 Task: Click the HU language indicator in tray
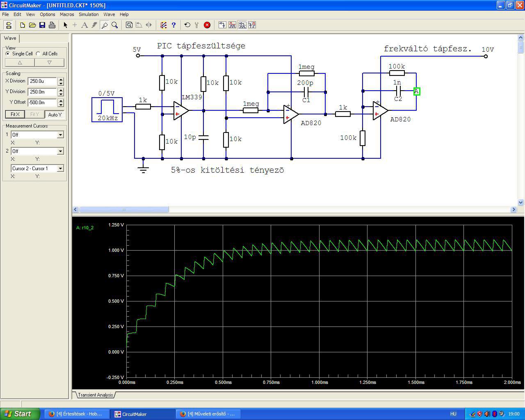pos(453,414)
